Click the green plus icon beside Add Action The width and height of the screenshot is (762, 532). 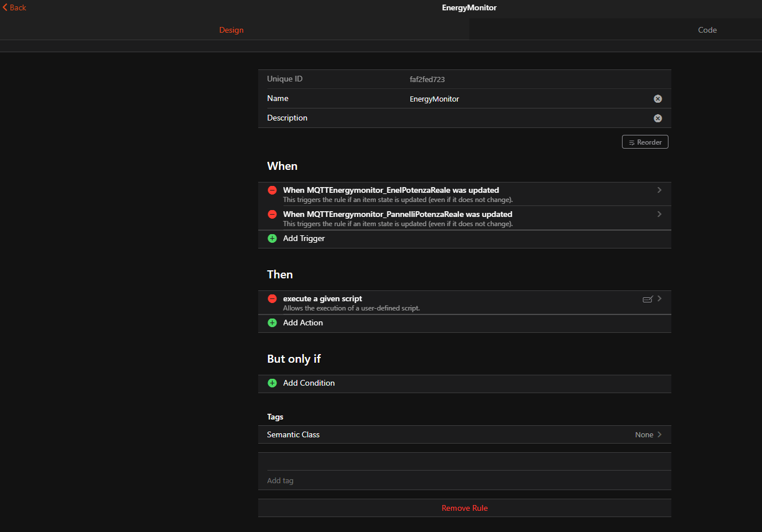272,323
